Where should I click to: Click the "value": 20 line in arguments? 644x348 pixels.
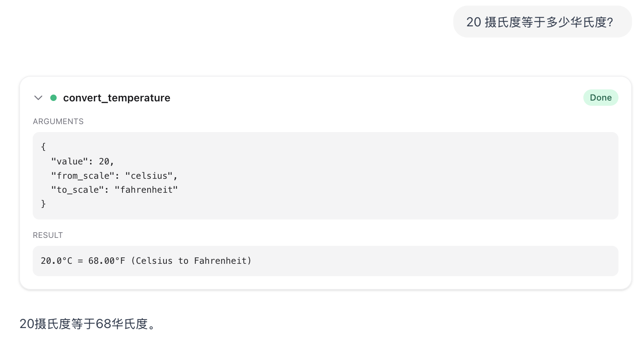coord(83,161)
